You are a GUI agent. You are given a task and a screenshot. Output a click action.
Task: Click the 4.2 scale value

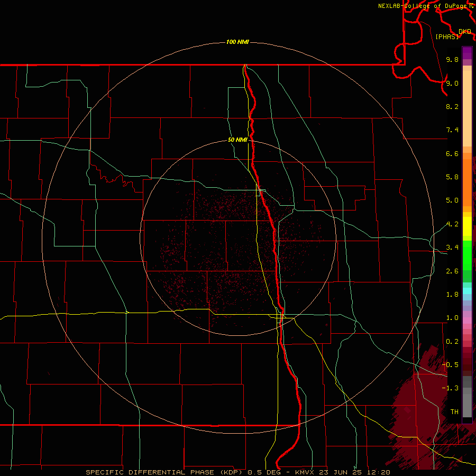click(x=452, y=224)
